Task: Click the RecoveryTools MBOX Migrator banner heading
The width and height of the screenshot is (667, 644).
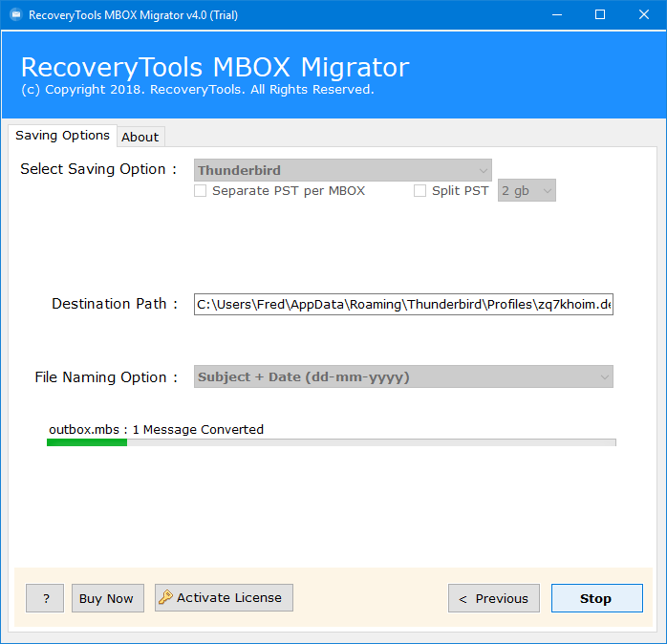Action: pyautogui.click(x=215, y=67)
